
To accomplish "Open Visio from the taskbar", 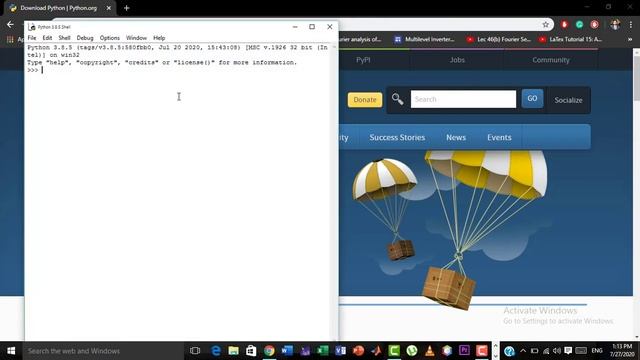I will tap(340, 351).
